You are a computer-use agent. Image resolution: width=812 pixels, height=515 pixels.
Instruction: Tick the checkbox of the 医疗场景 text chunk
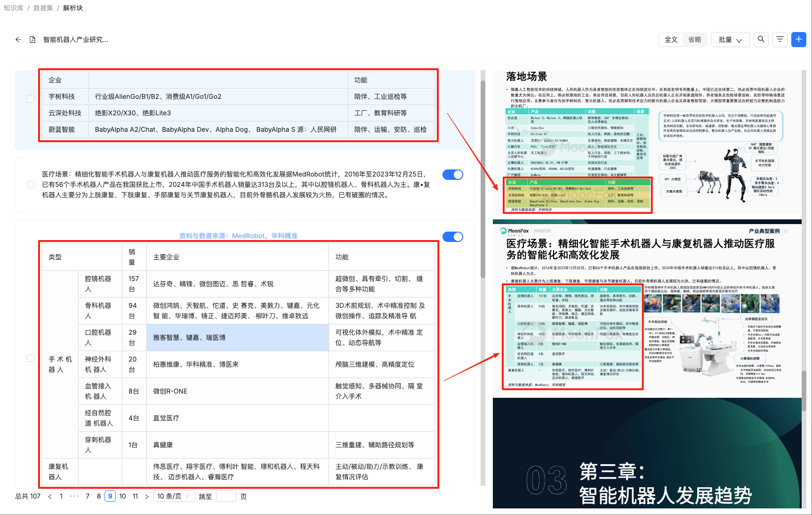point(31,185)
